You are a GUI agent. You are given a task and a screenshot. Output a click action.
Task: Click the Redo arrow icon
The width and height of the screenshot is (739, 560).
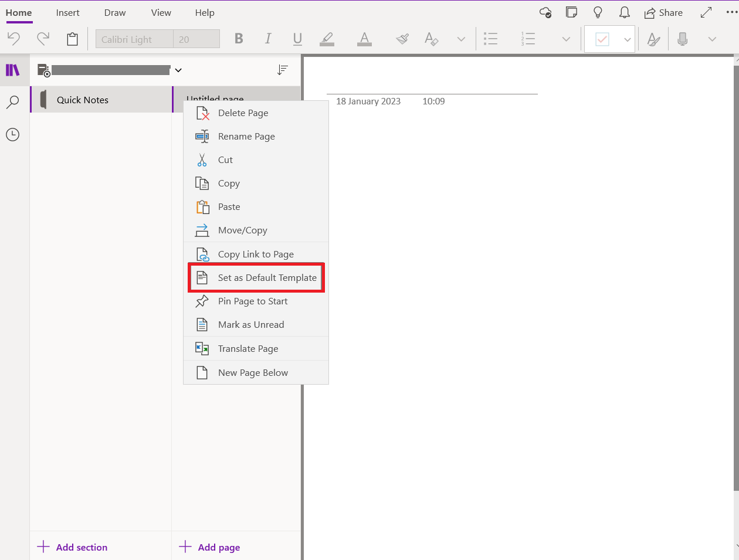tap(43, 39)
